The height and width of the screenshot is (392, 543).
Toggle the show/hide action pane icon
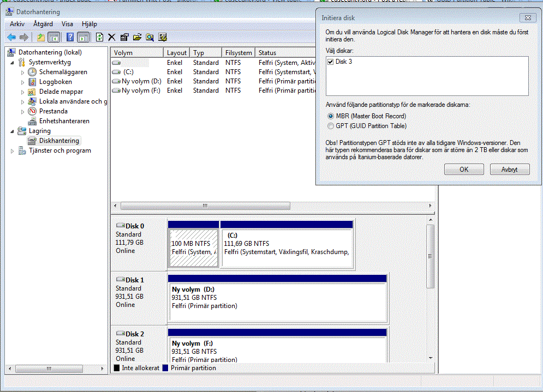(83, 37)
